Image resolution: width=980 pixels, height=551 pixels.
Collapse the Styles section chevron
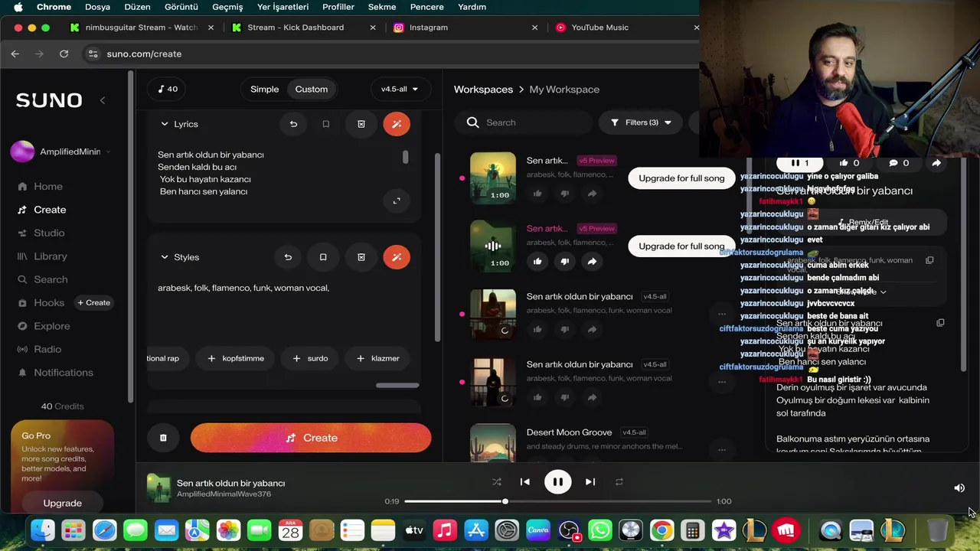point(165,257)
